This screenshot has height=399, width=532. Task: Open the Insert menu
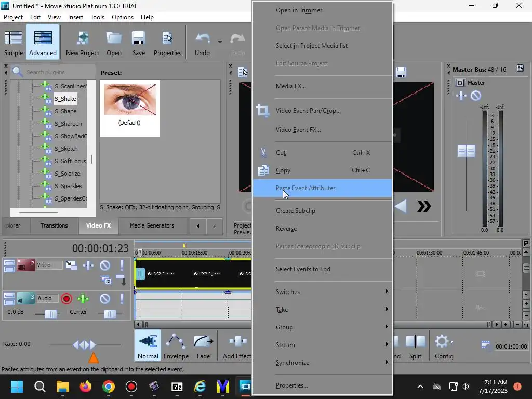click(75, 17)
